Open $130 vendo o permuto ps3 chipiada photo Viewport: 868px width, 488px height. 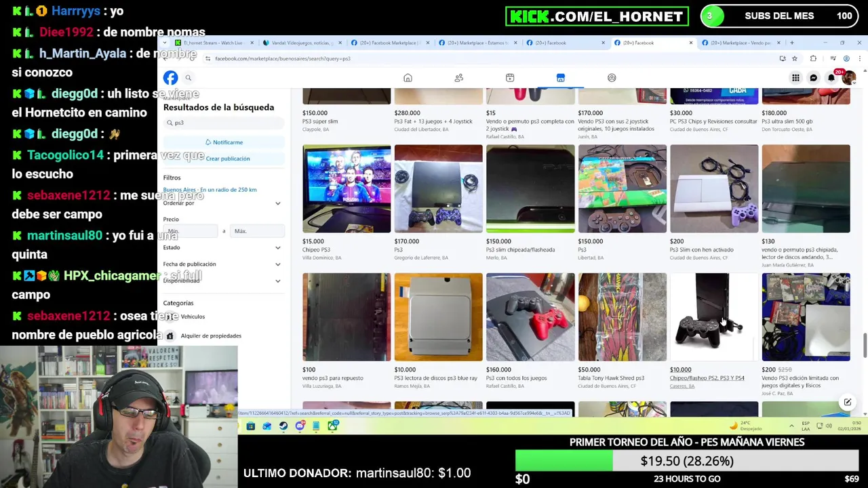coord(806,188)
